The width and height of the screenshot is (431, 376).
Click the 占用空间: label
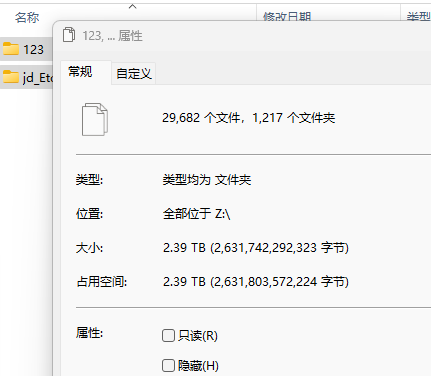point(102,282)
